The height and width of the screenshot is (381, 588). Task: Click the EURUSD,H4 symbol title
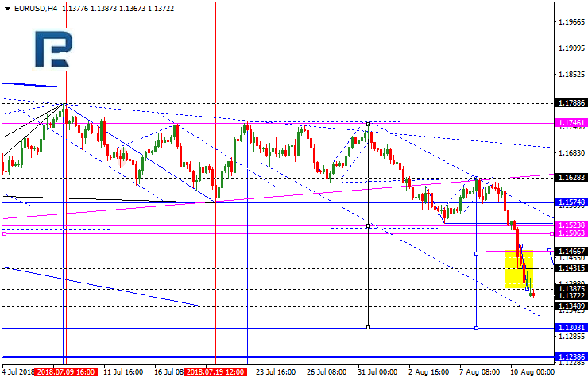pyautogui.click(x=36, y=8)
